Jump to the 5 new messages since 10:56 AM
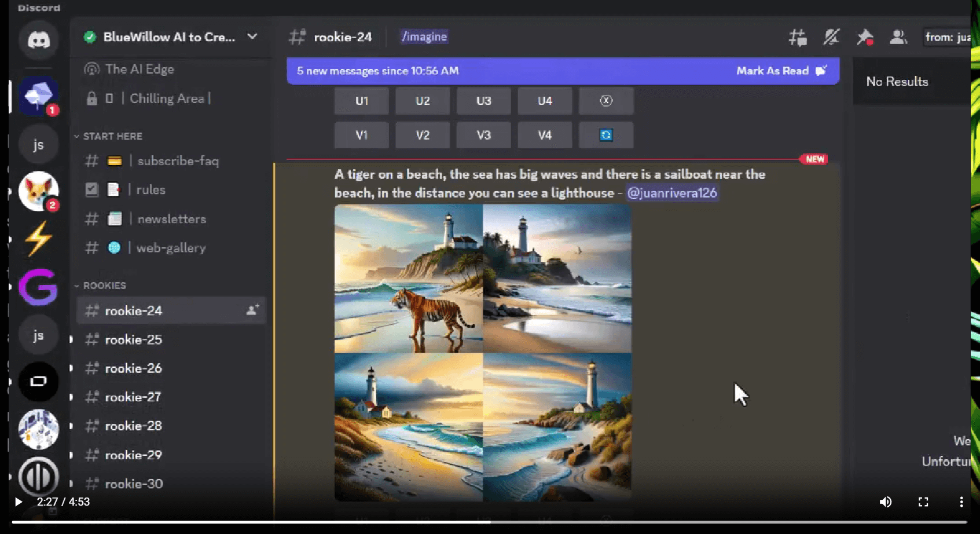This screenshot has width=980, height=534. tap(378, 71)
